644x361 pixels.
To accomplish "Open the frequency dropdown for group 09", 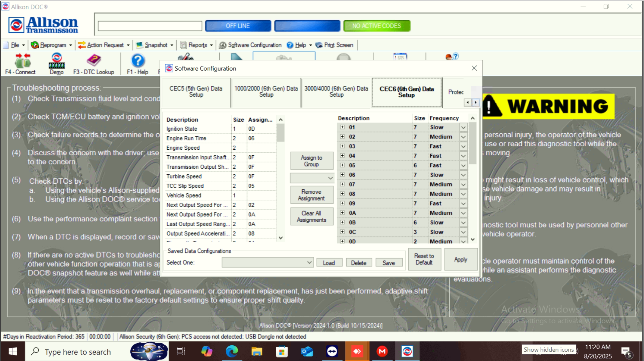I will point(463,204).
